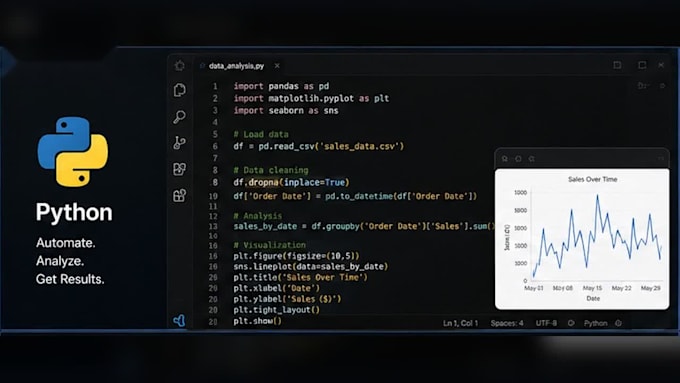Click the 'Automate.' tagline text
680x383 pixels.
(x=65, y=242)
